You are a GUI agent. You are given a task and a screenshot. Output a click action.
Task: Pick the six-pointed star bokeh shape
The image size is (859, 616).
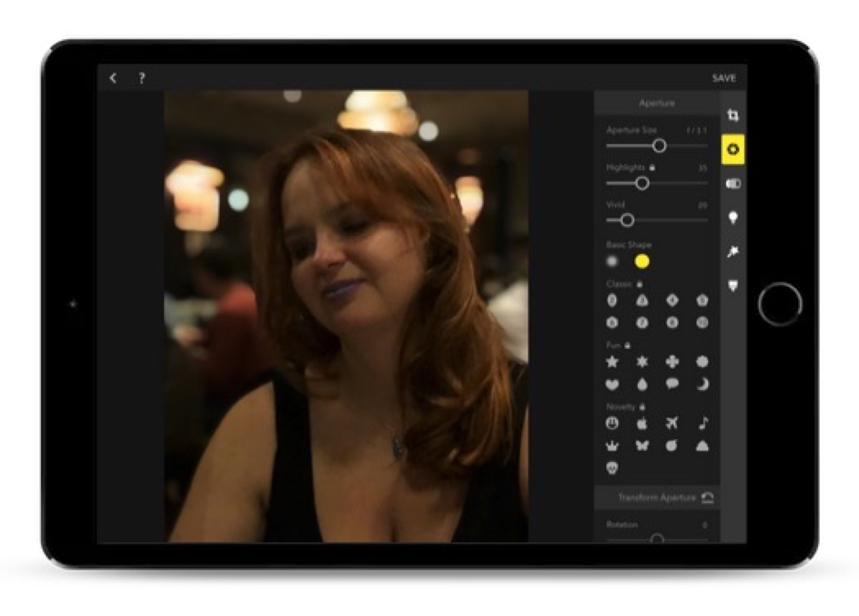pyautogui.click(x=642, y=362)
